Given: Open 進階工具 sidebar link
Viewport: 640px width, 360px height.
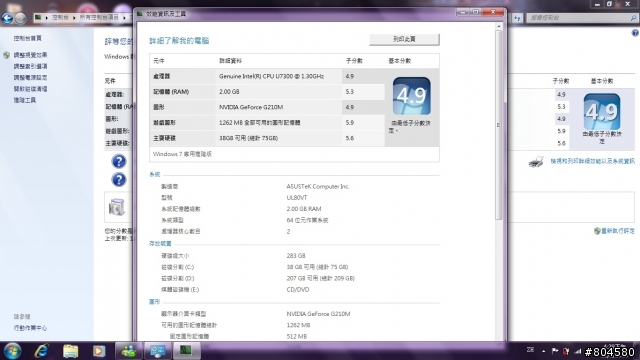Looking at the screenshot, I should (24, 100).
